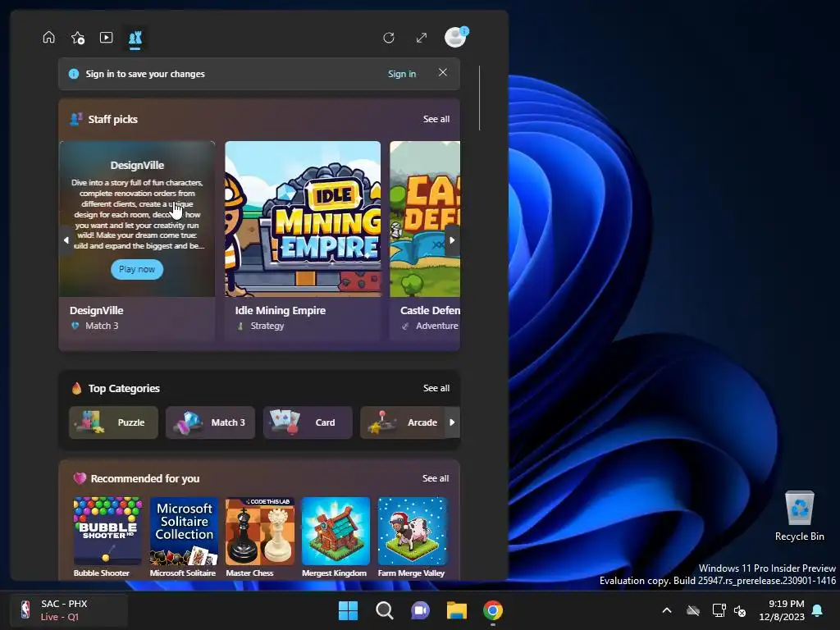See all Recommended for you games
The width and height of the screenshot is (840, 630).
436,478
